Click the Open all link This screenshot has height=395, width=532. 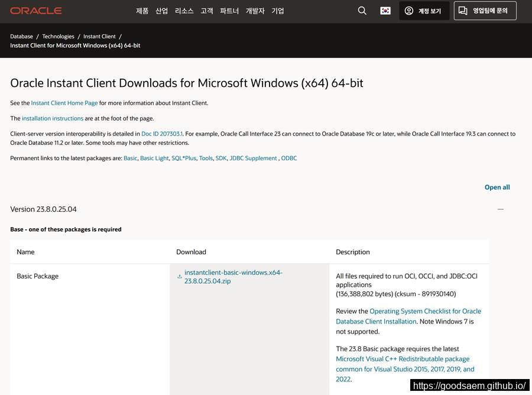[x=497, y=187]
